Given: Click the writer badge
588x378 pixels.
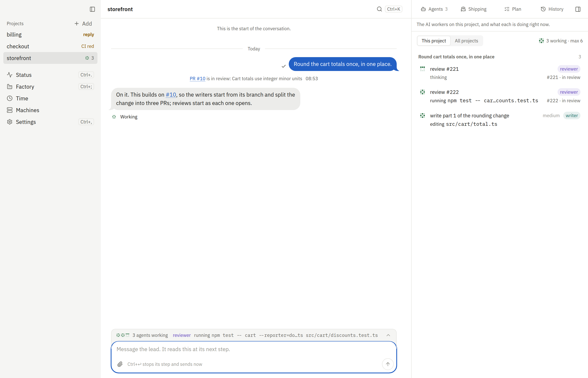Looking at the screenshot, I should click(572, 116).
